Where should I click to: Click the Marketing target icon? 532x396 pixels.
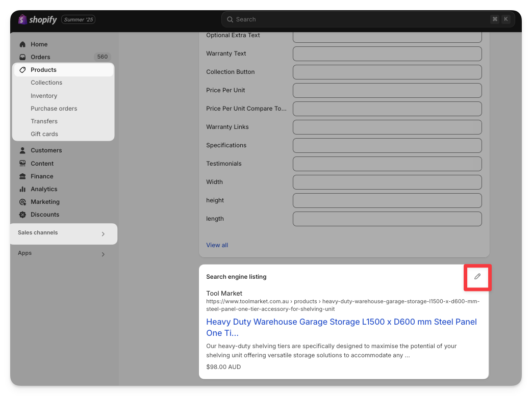tap(22, 202)
